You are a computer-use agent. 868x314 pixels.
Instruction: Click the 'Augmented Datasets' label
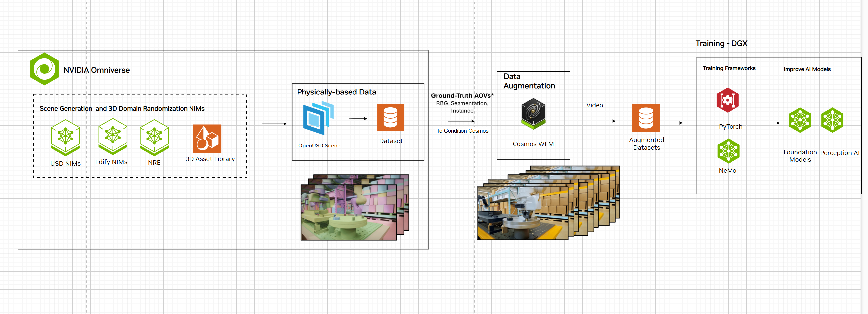(646, 143)
